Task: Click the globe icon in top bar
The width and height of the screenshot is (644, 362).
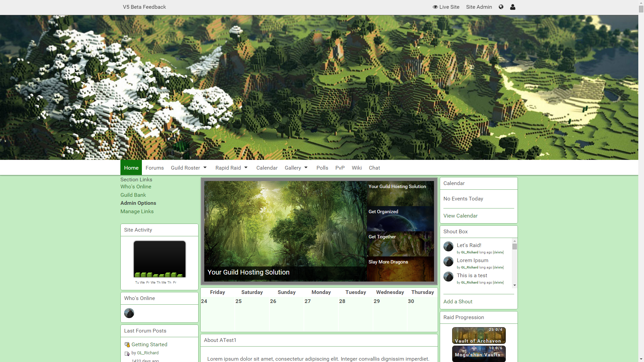Action: coord(501,7)
